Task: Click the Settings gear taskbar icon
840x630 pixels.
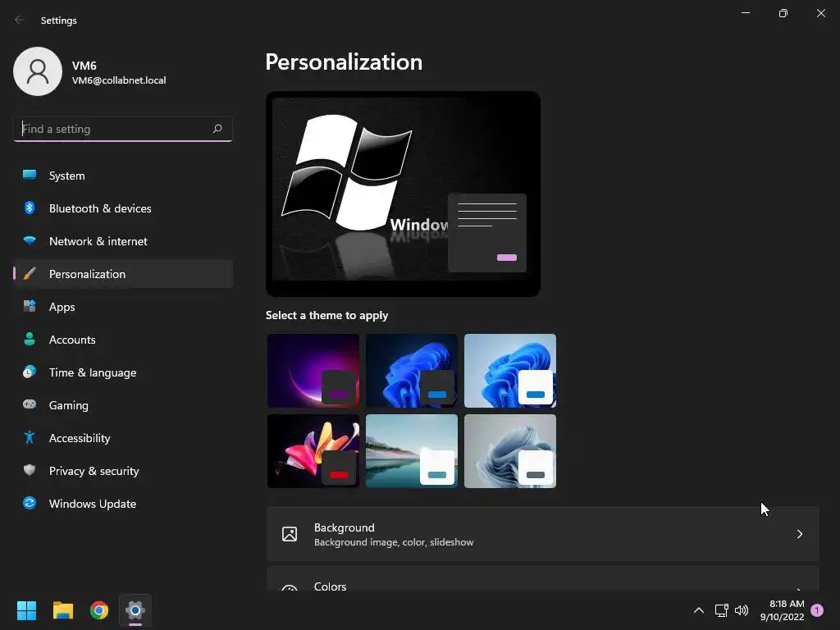Action: [x=135, y=610]
